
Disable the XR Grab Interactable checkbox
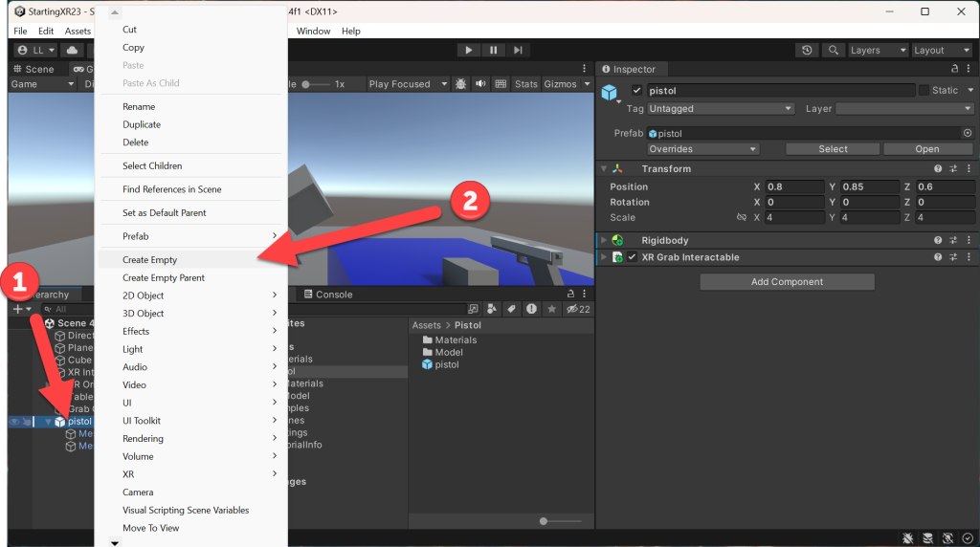click(x=633, y=257)
